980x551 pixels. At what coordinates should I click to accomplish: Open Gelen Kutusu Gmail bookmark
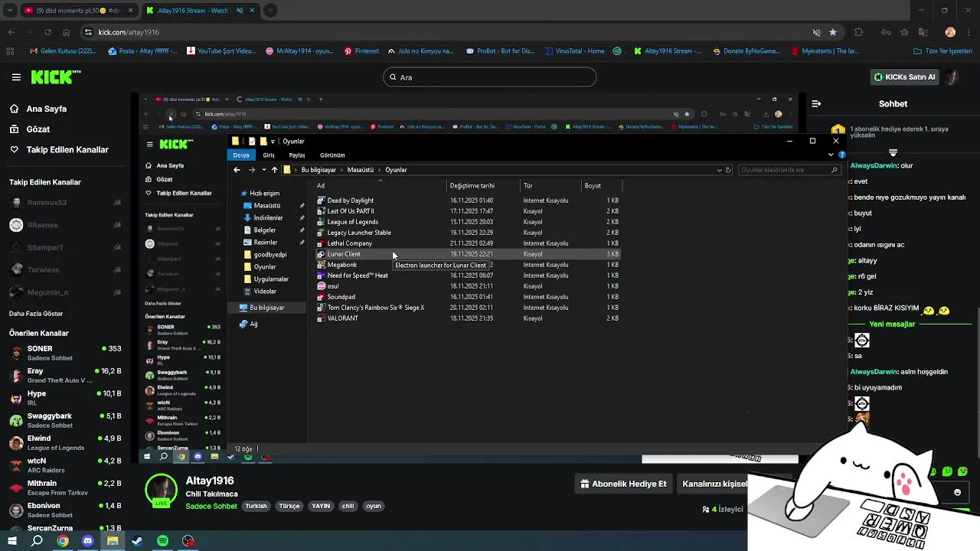coord(63,51)
